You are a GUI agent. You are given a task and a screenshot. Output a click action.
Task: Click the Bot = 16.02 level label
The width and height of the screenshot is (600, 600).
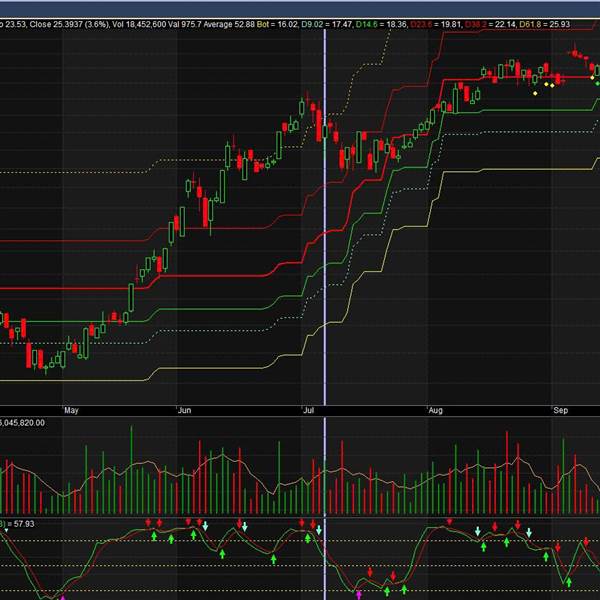click(x=277, y=24)
